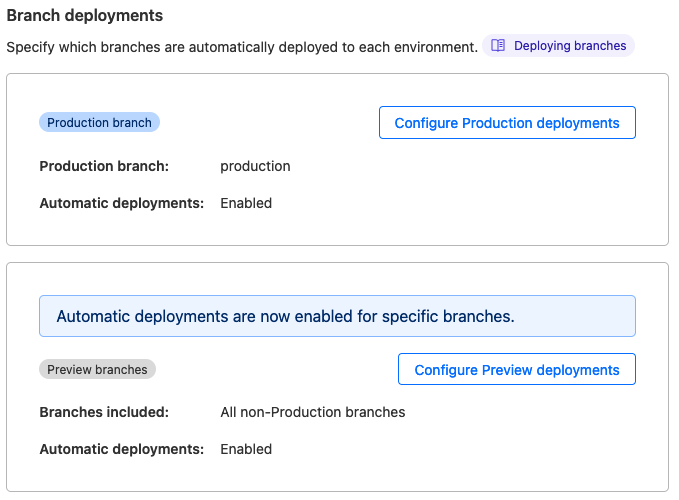The width and height of the screenshot is (679, 500).
Task: Open the Deploying branches documentation link
Action: 558,45
